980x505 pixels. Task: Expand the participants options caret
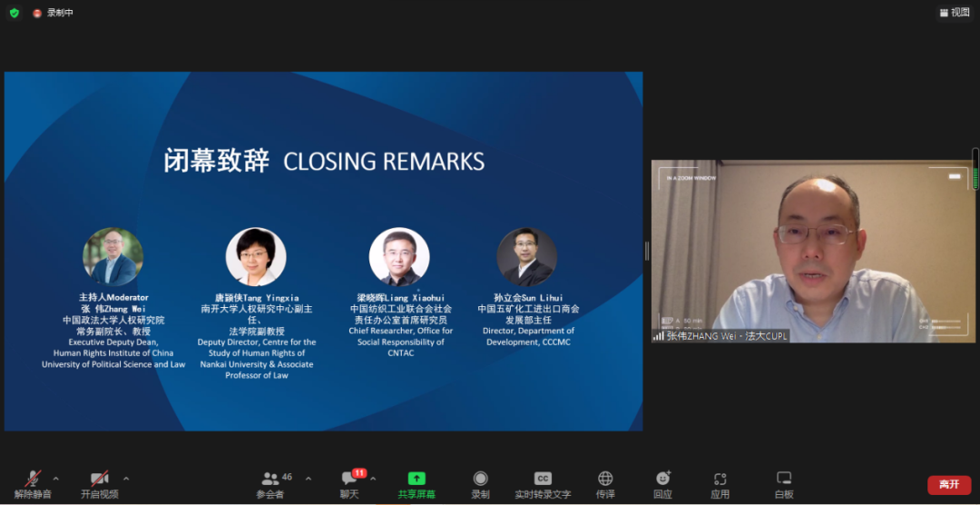coord(309,479)
